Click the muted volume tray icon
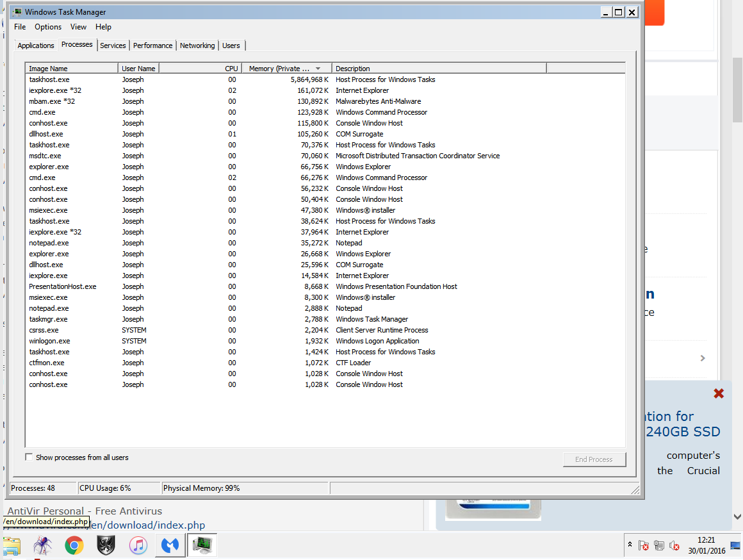 [x=674, y=546]
